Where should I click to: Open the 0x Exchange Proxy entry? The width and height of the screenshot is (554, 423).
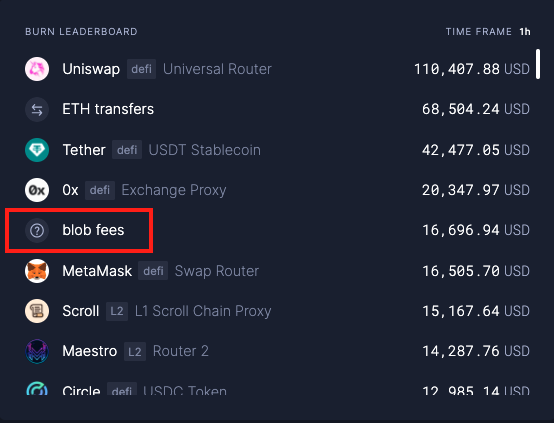(277, 190)
